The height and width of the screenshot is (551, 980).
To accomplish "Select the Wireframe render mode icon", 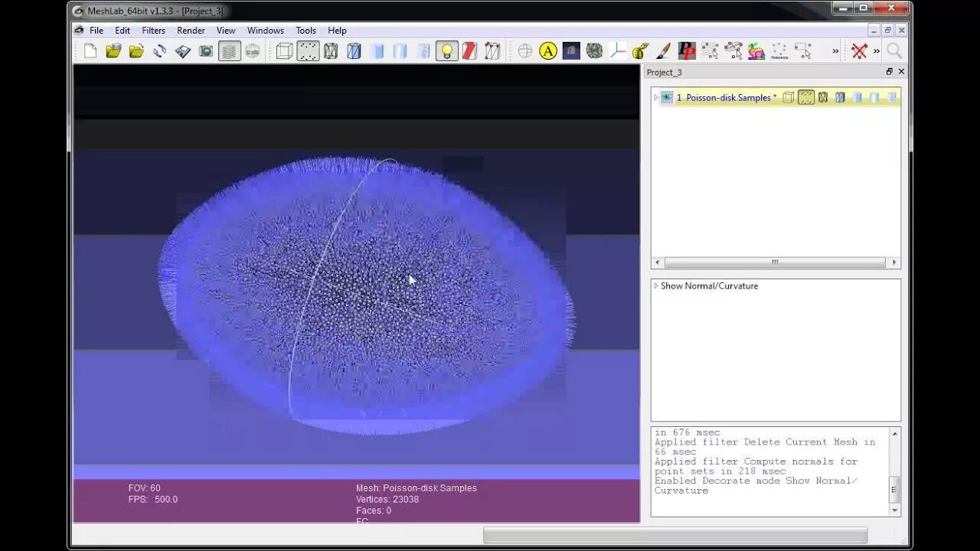I will pyautogui.click(x=331, y=51).
